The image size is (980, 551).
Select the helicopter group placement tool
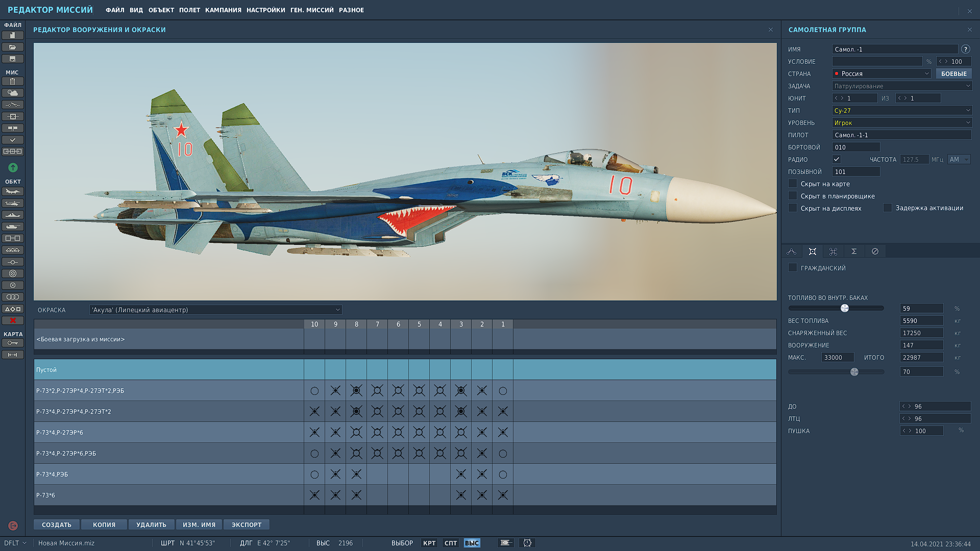13,203
